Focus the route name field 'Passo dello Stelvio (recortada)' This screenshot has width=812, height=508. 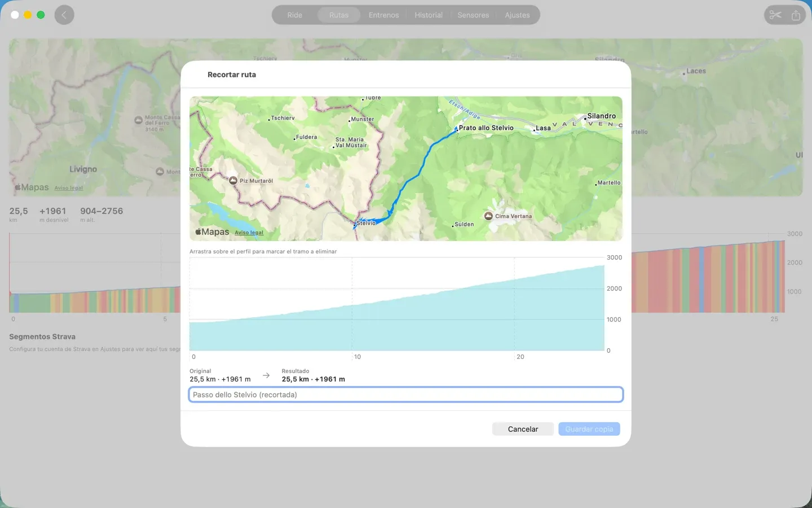click(x=406, y=395)
